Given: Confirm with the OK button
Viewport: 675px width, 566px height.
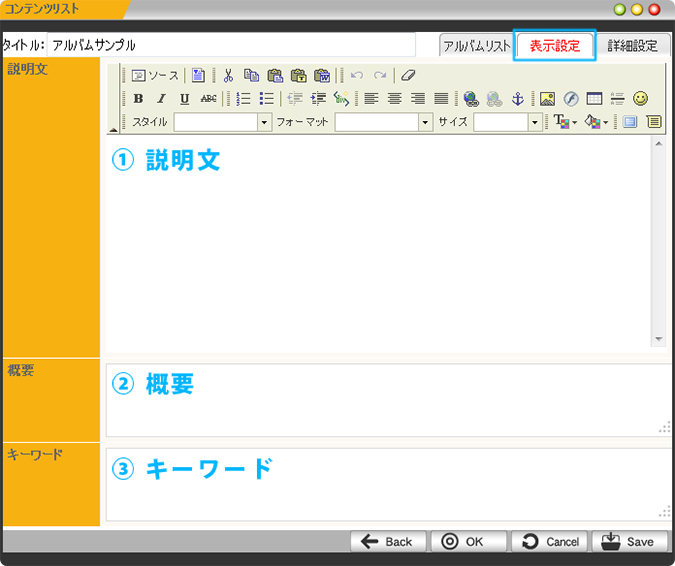Looking at the screenshot, I should click(x=468, y=541).
